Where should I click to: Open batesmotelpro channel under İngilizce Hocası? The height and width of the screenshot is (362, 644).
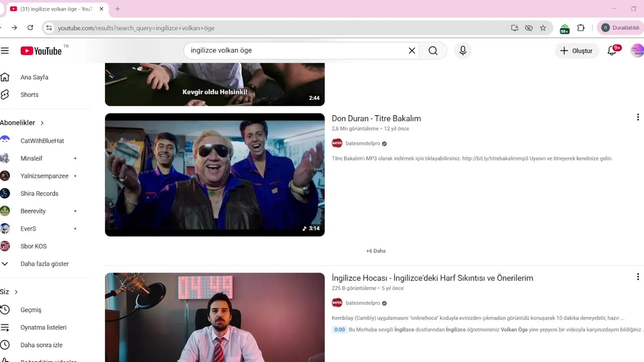point(363,303)
